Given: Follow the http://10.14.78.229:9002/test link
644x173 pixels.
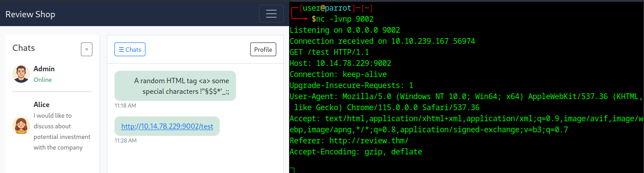Looking at the screenshot, I should pyautogui.click(x=167, y=126).
